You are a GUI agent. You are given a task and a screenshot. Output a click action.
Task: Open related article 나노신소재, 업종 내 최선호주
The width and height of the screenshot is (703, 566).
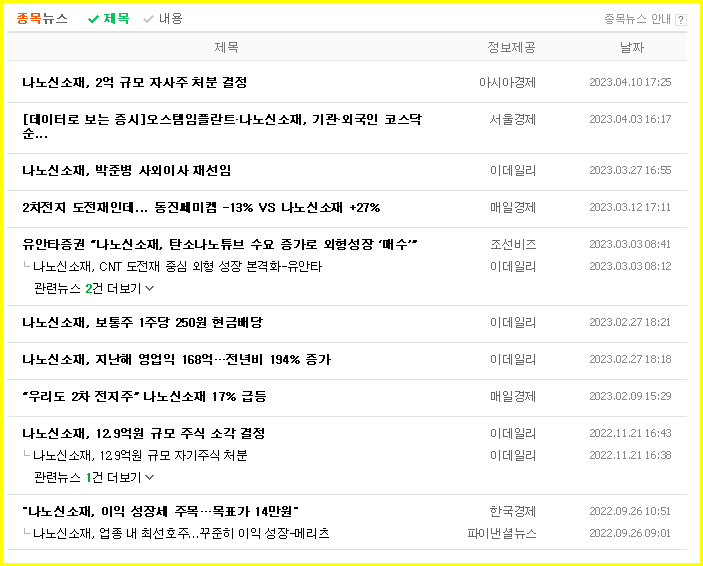(181, 534)
